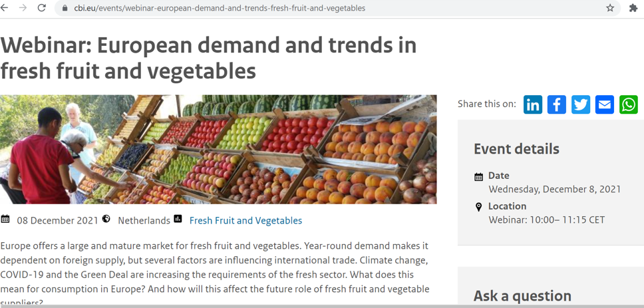View site security lock information
The height and width of the screenshot is (308, 644).
pyautogui.click(x=65, y=8)
